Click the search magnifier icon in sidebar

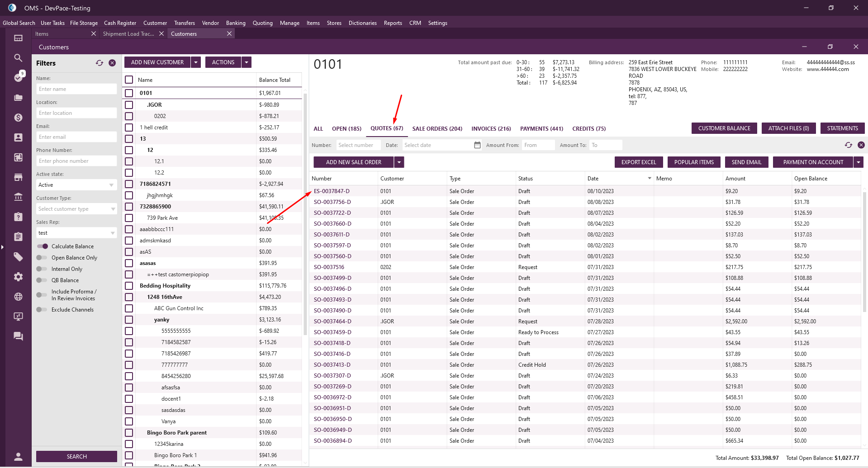tap(18, 58)
